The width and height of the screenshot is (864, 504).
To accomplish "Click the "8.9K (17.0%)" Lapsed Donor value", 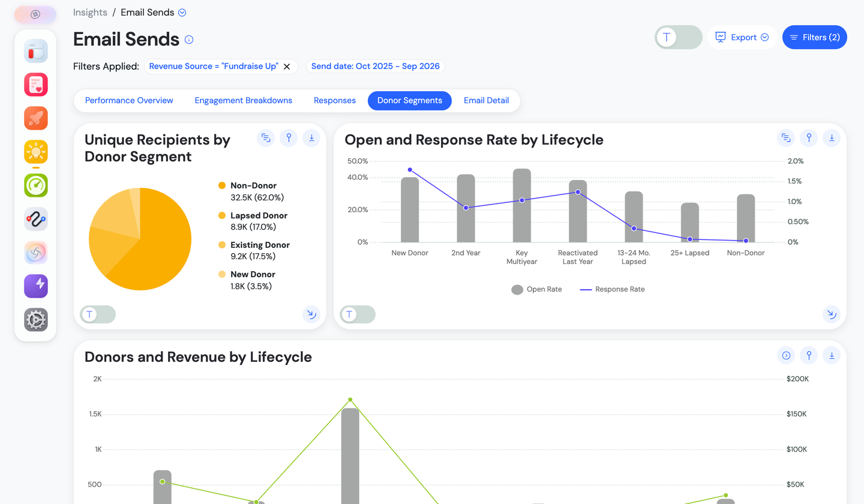I will [x=253, y=227].
